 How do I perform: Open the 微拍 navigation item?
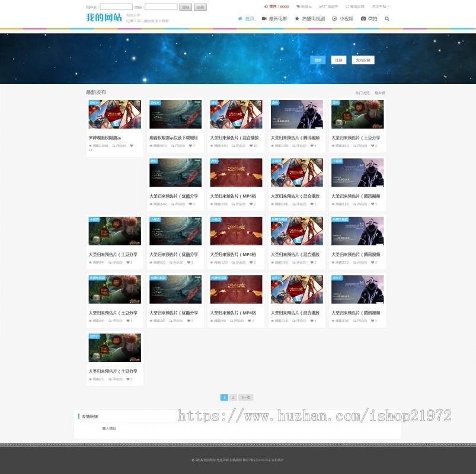(x=372, y=18)
